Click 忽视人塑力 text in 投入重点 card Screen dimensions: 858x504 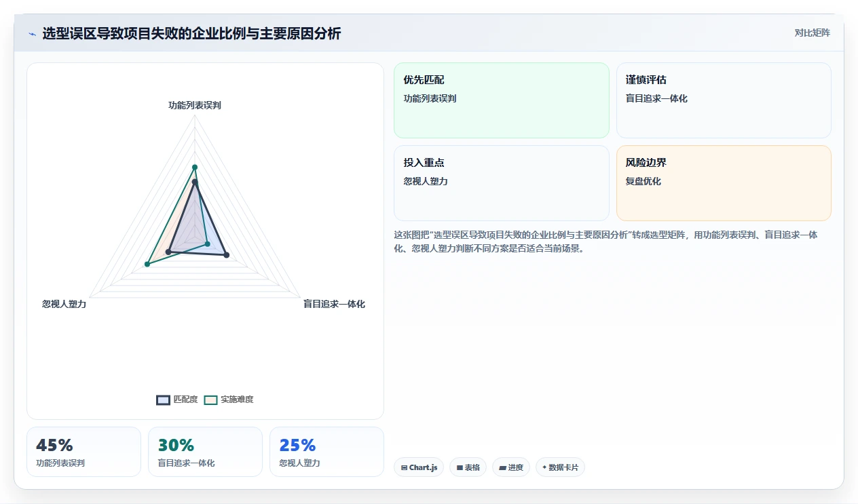(x=426, y=181)
